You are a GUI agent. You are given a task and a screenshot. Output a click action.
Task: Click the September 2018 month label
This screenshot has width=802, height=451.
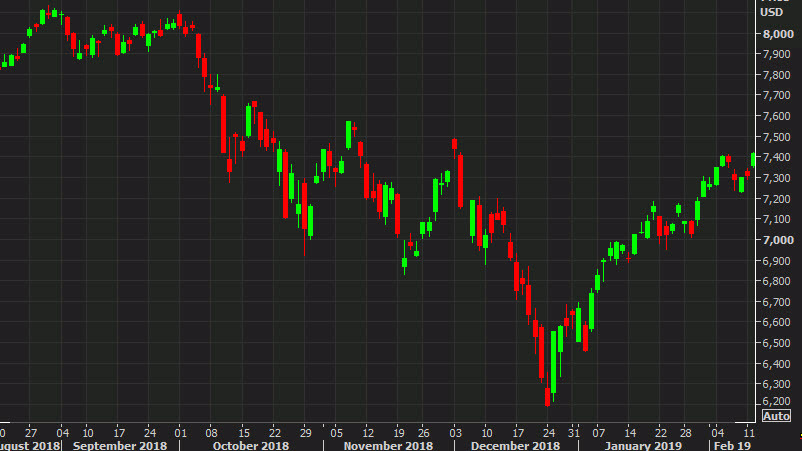120,443
